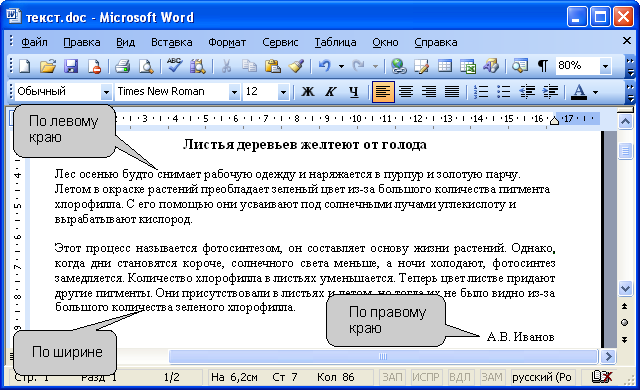Expand the Обычный style dropdown

[x=106, y=92]
